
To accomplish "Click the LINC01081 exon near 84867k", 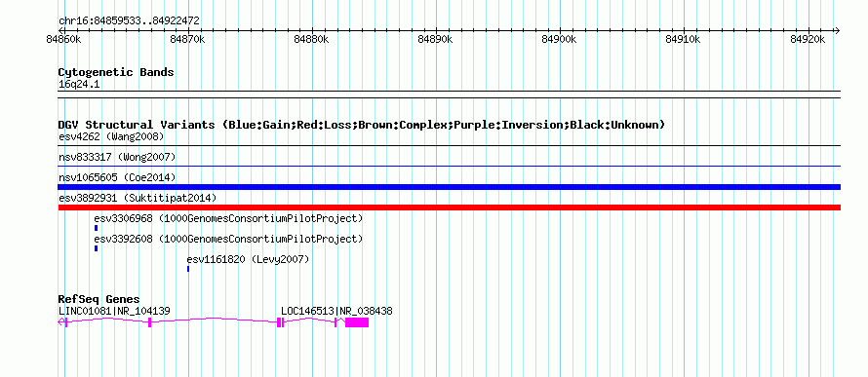I will (x=150, y=322).
